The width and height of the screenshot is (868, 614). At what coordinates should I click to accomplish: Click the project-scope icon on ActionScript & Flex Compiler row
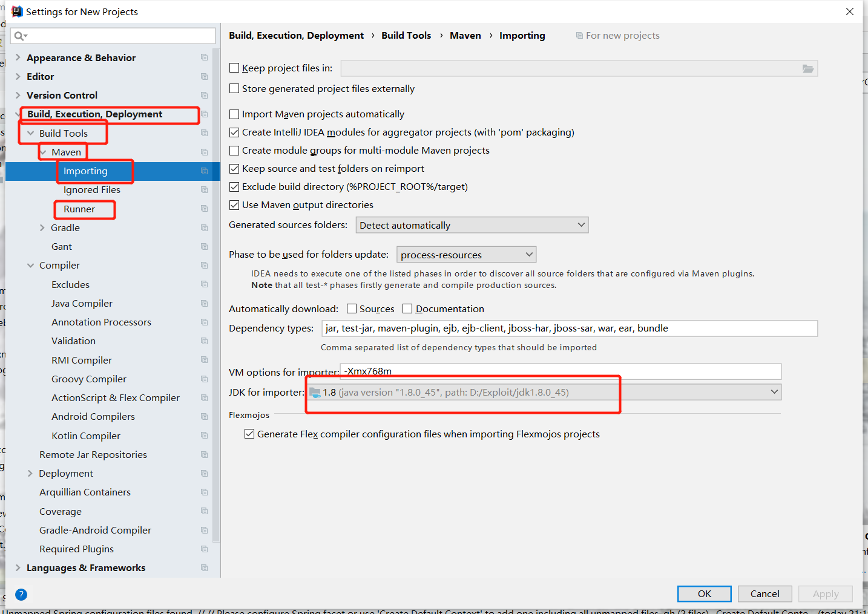204,397
